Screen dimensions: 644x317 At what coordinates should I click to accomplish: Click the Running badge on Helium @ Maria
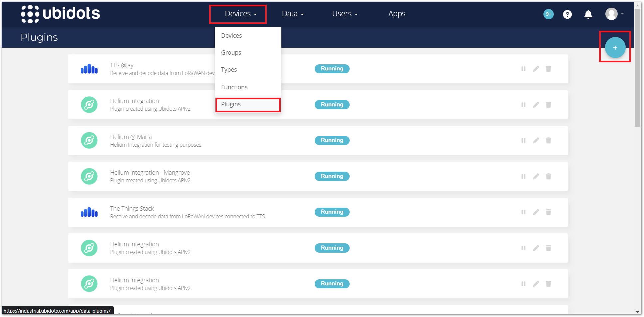coord(332,140)
